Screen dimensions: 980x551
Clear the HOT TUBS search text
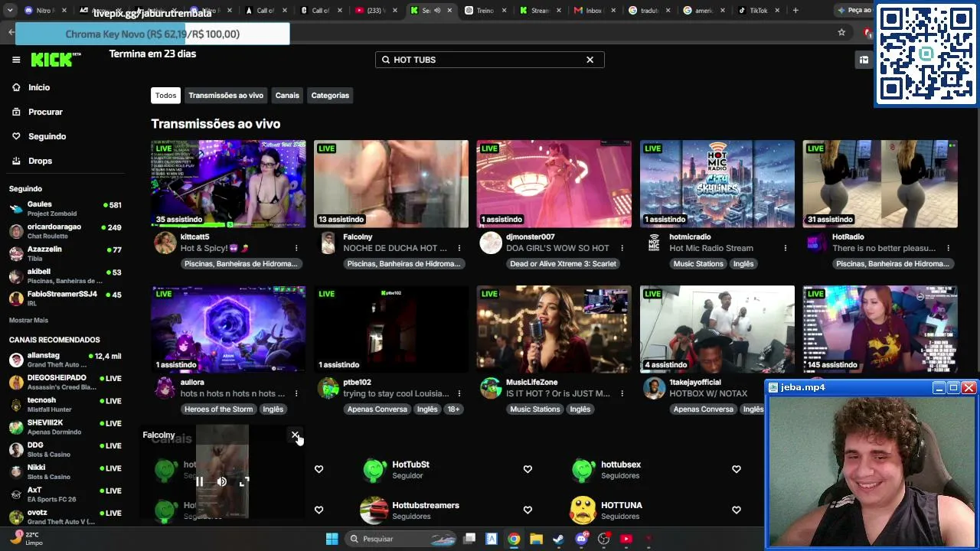[590, 60]
